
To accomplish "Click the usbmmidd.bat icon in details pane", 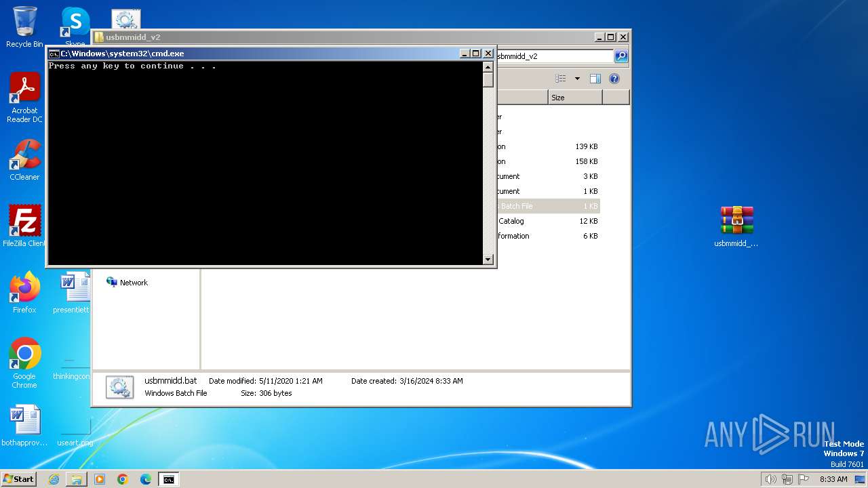I will [120, 387].
